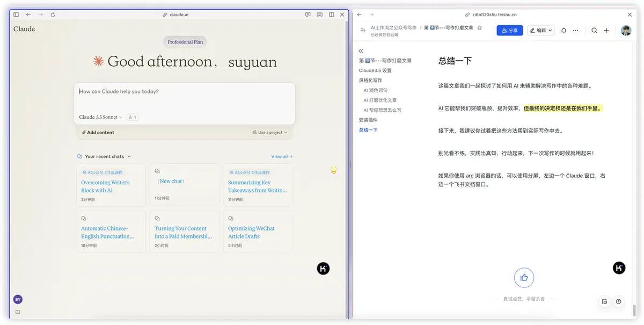
Task: Select outline item '第4节---写作打磨文章'
Action: pos(385,61)
